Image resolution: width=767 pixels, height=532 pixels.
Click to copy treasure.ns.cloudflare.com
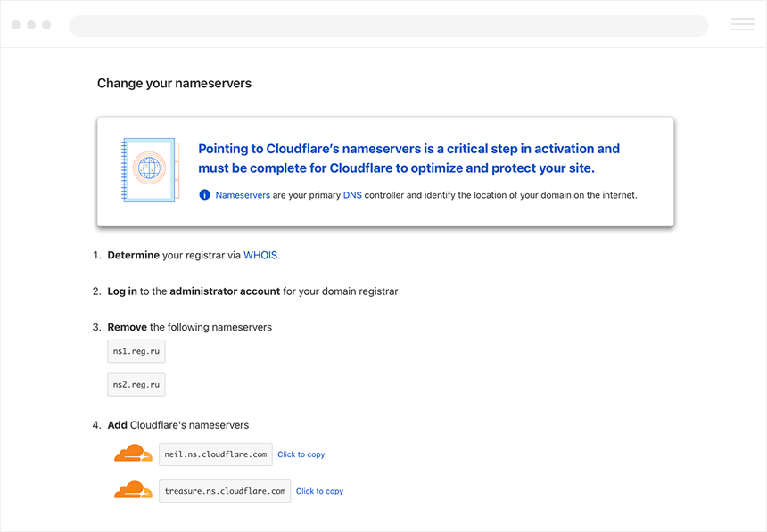coord(320,491)
